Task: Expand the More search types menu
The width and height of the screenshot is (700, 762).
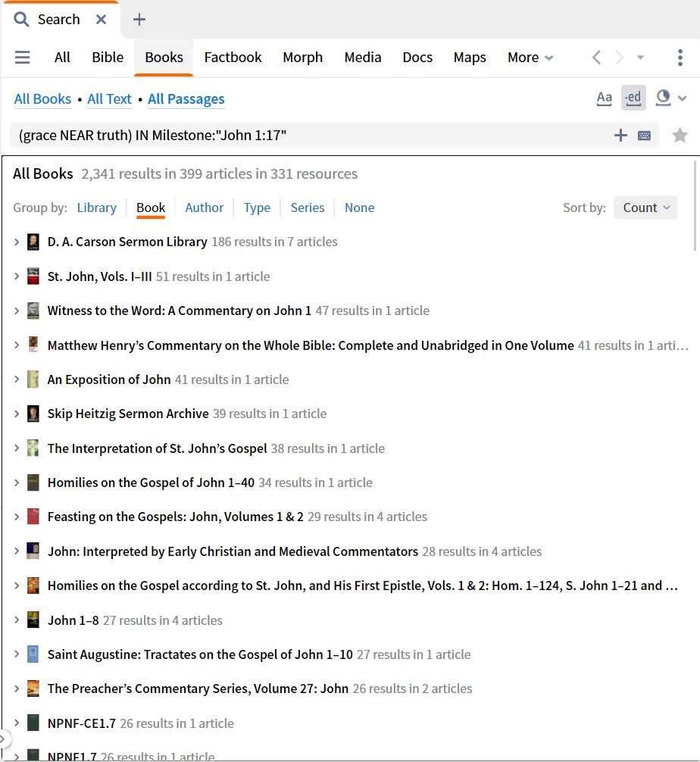Action: pos(530,58)
